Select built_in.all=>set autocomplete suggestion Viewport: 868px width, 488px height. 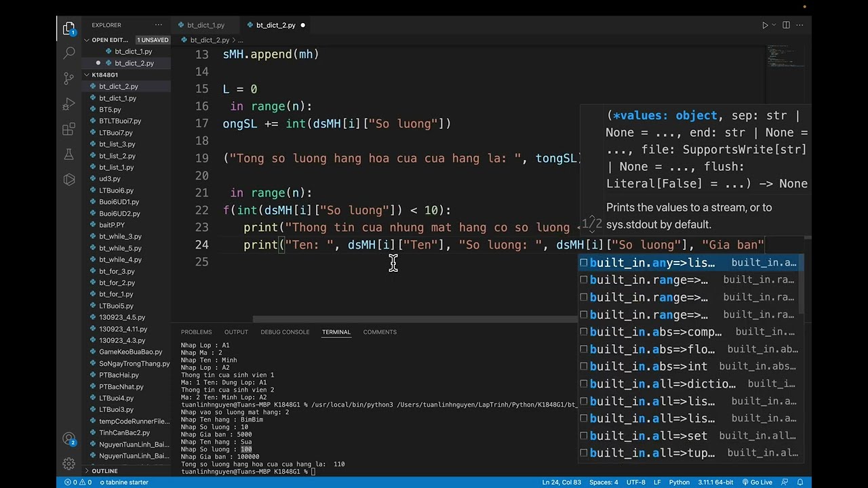coord(690,436)
